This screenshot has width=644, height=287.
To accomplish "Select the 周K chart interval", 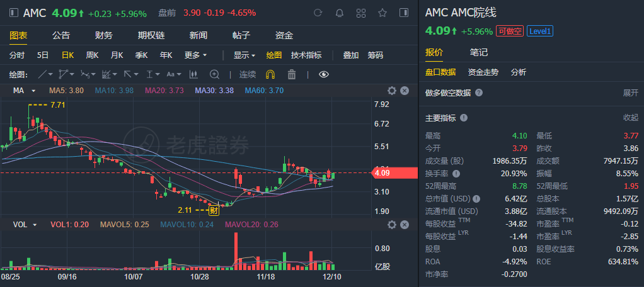I will pos(92,55).
